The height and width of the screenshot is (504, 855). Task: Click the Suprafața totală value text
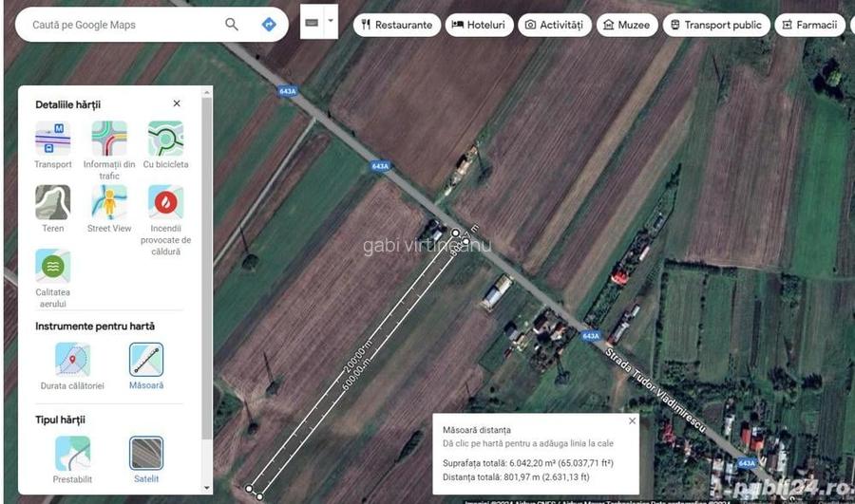pos(528,463)
